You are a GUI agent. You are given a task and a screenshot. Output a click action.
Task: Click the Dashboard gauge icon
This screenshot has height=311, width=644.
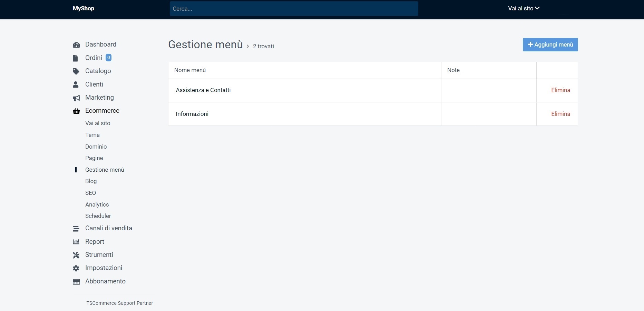tap(76, 45)
